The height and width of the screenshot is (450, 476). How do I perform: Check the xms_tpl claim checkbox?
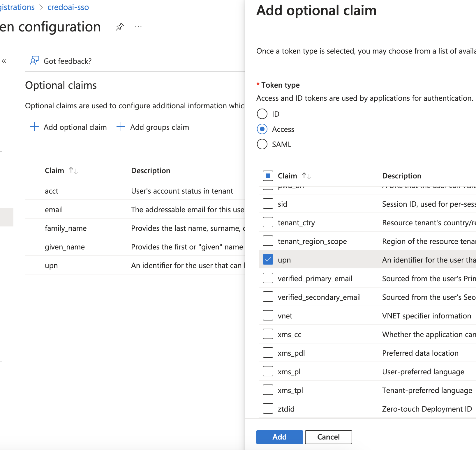pos(268,390)
